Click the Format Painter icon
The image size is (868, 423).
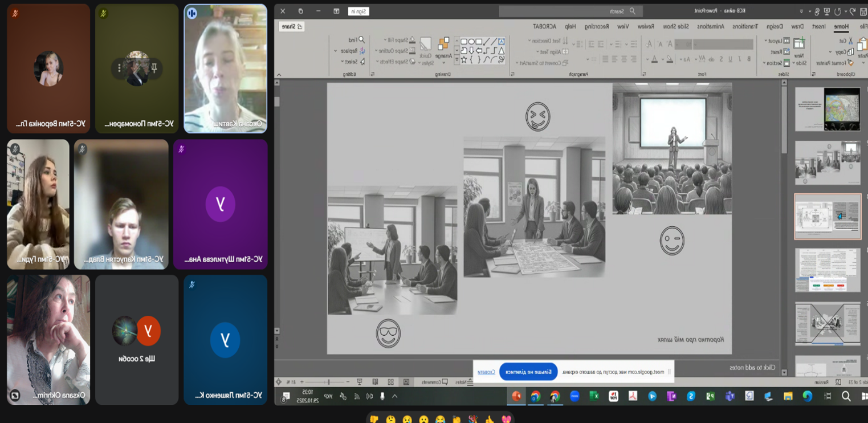850,63
